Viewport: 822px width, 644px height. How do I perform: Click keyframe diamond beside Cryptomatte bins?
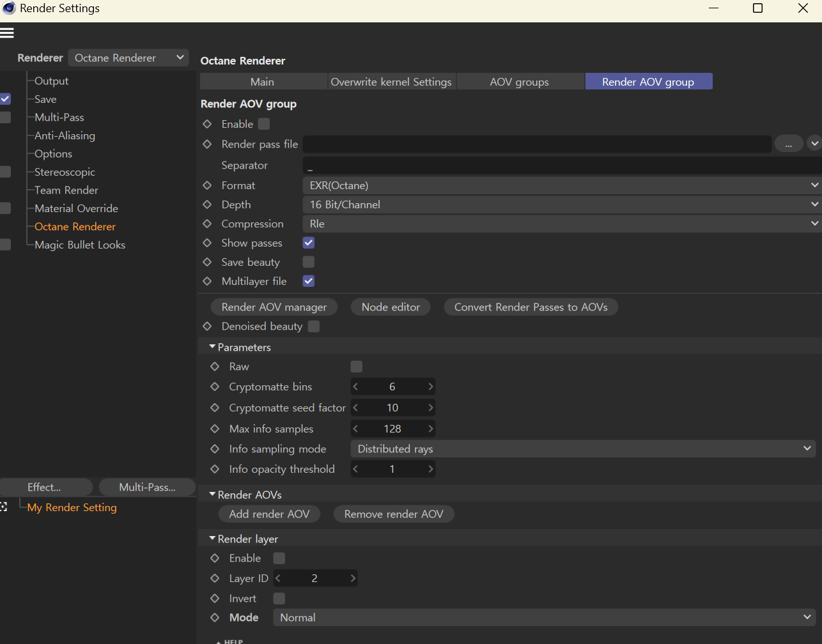215,387
